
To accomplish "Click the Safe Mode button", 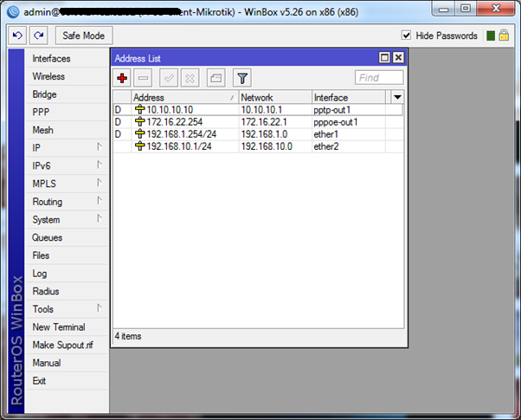I will (x=84, y=36).
